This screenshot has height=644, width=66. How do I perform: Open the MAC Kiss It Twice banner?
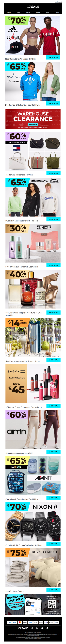tap(33, 384)
